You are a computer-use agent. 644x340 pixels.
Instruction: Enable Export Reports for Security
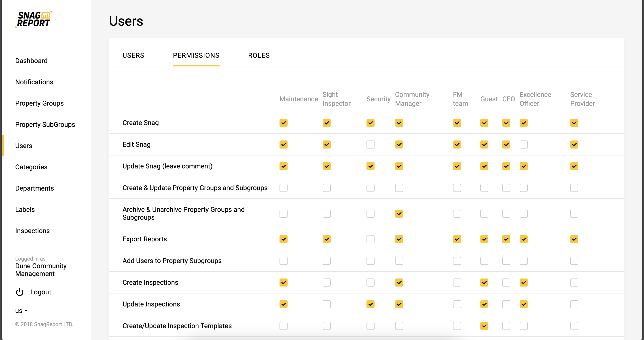tap(370, 239)
